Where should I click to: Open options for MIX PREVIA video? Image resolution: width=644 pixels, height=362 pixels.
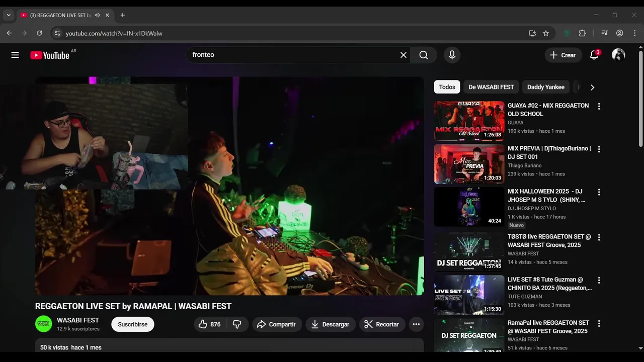pyautogui.click(x=599, y=149)
